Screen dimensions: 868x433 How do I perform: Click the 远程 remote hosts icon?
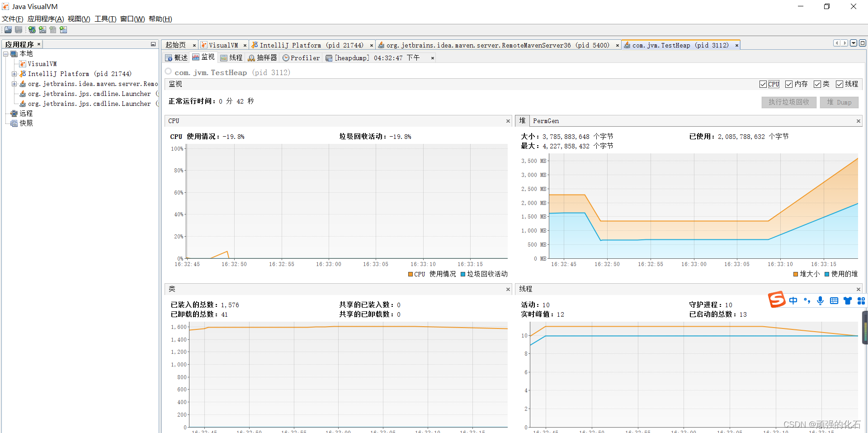14,114
